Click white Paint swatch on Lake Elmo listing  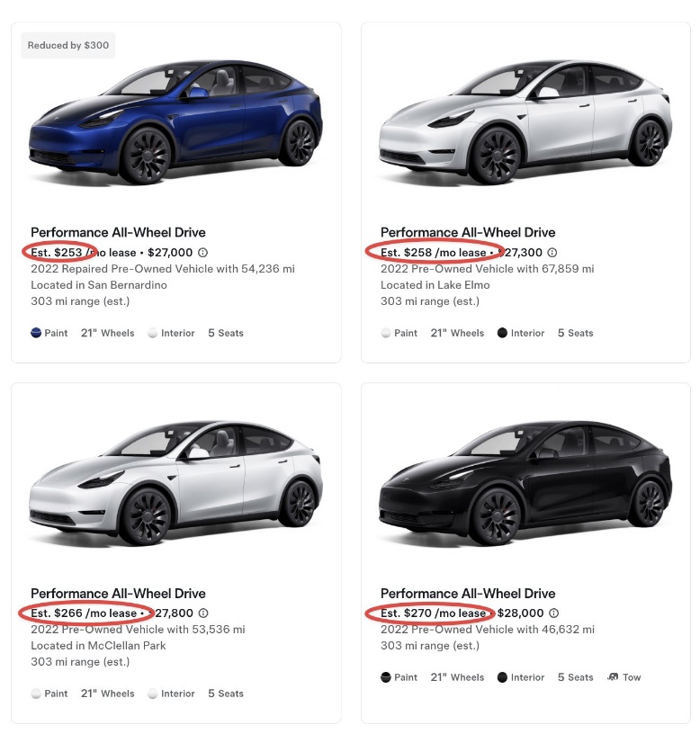coord(386,333)
